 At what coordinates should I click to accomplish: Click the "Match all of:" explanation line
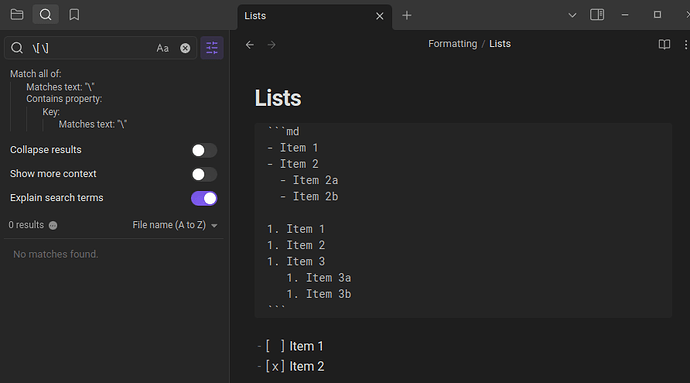click(x=36, y=74)
